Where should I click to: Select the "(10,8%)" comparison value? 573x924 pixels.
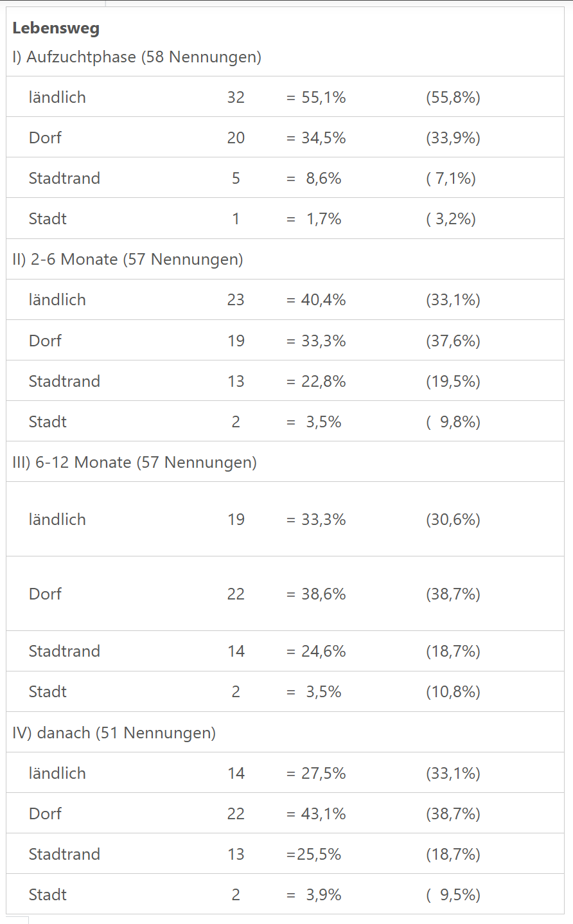point(453,692)
